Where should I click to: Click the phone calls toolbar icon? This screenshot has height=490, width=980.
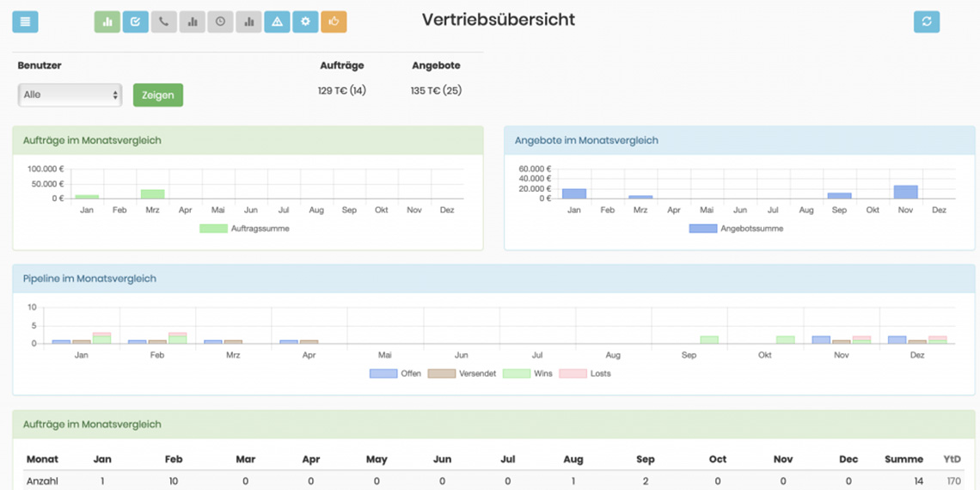point(164,21)
